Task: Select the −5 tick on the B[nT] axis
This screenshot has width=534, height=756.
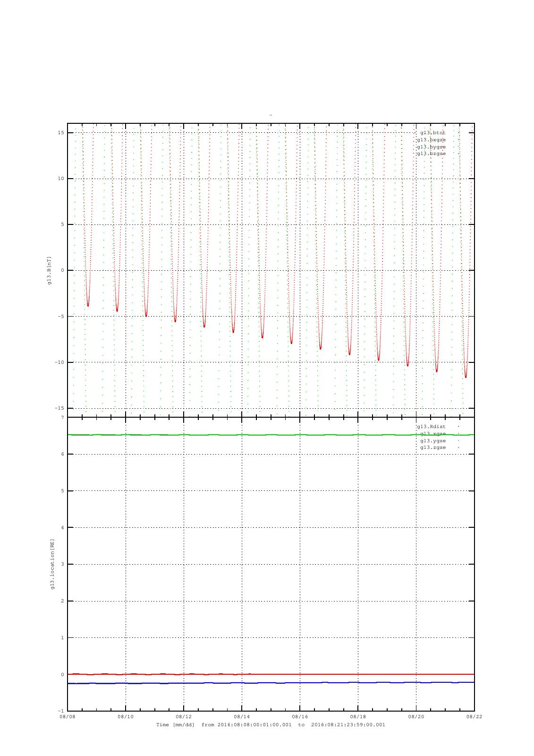Action: click(61, 317)
